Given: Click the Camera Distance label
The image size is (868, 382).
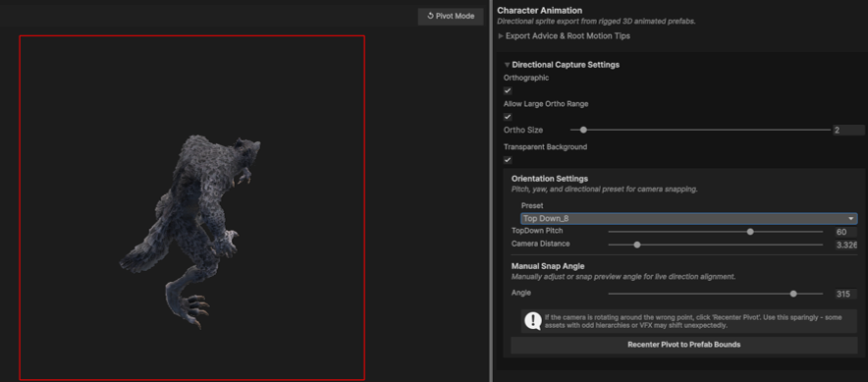Looking at the screenshot, I should [x=540, y=244].
